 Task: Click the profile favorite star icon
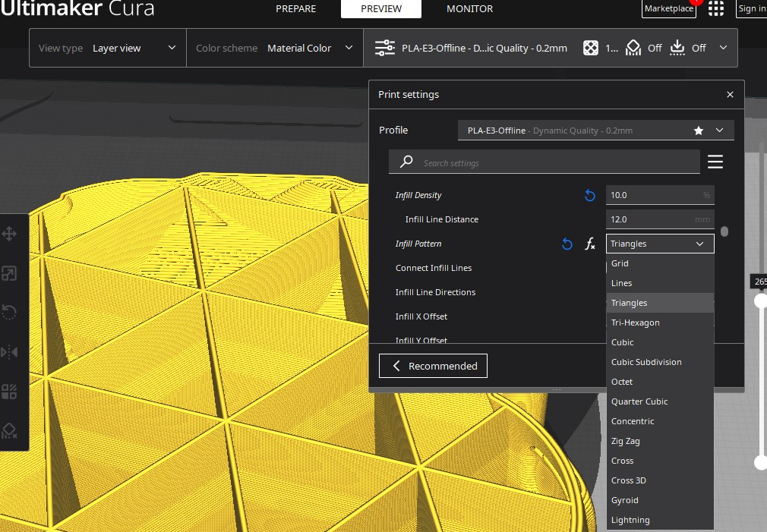[x=698, y=131]
